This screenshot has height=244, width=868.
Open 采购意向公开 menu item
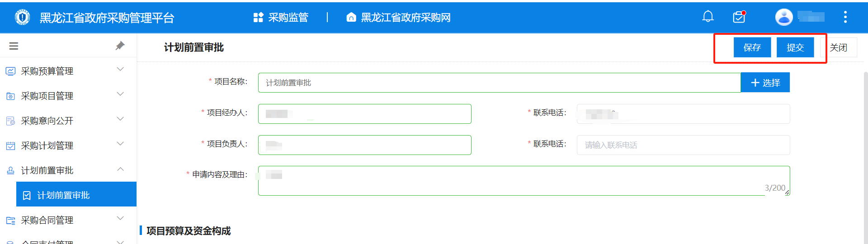click(68, 121)
